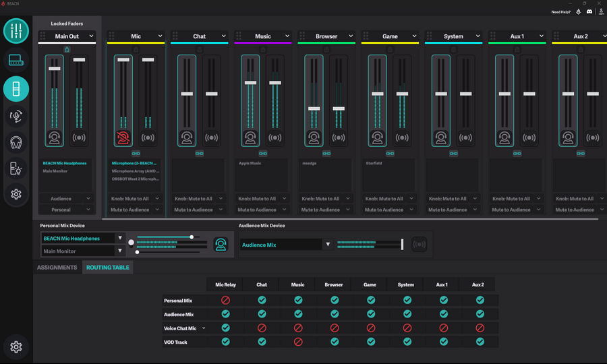Image resolution: width=607 pixels, height=364 pixels.
Task: Mute Game channel audience broadcast icon
Action: point(402,138)
